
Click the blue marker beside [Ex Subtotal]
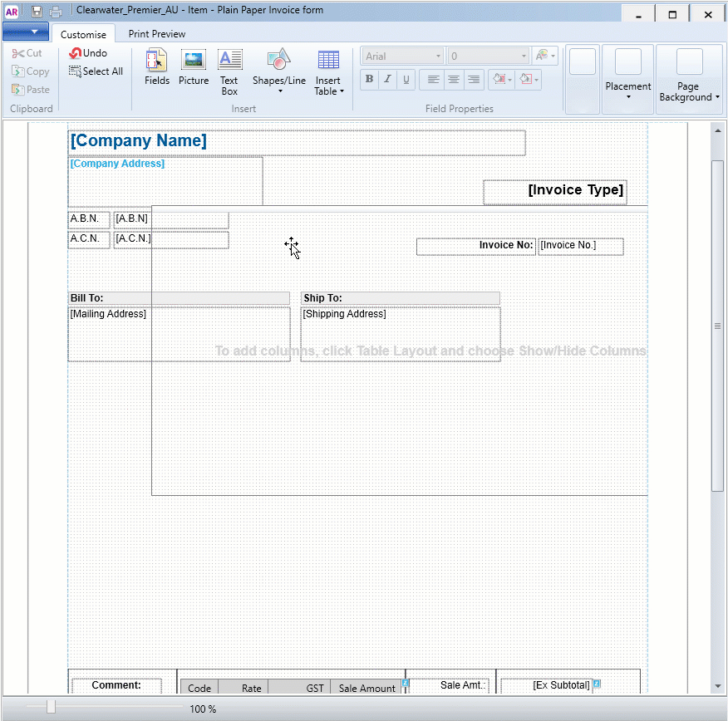point(597,684)
